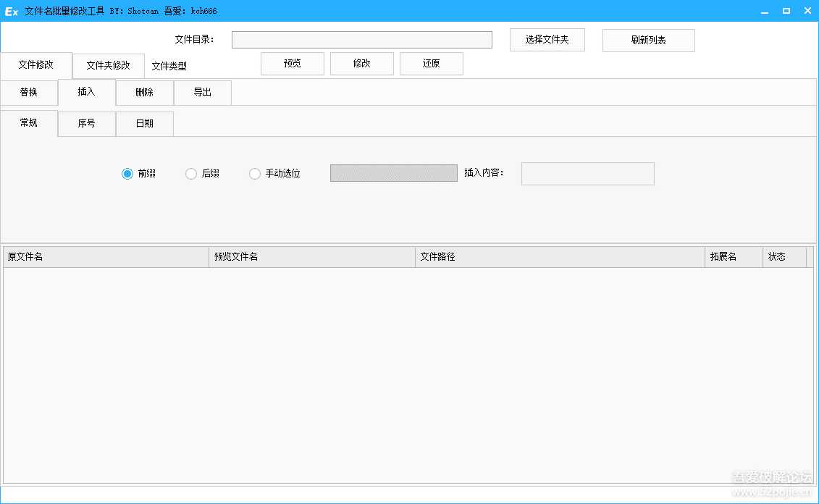Select the 手动选位 radio button

[255, 174]
